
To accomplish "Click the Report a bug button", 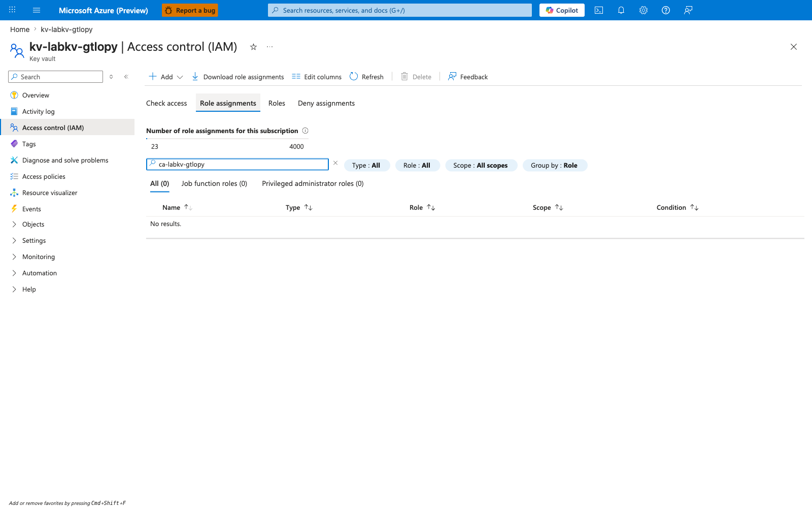I will pyautogui.click(x=190, y=10).
